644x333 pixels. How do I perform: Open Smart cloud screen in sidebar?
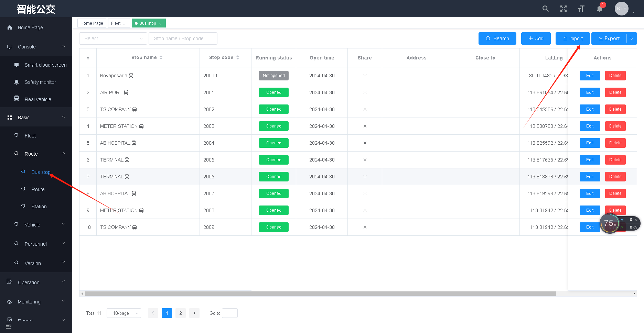click(x=45, y=65)
